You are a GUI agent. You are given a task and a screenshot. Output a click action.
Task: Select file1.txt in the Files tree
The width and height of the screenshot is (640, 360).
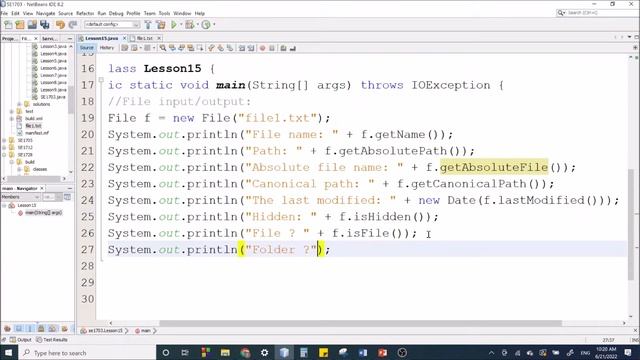pos(33,126)
